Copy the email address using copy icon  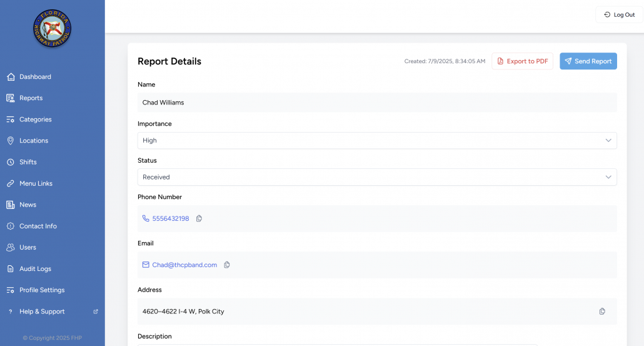pyautogui.click(x=227, y=265)
